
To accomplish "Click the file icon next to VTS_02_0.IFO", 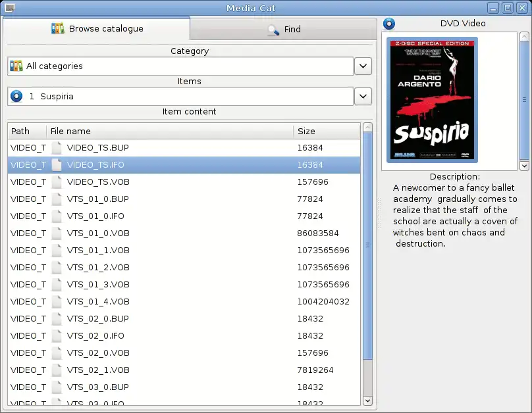I will pos(57,336).
